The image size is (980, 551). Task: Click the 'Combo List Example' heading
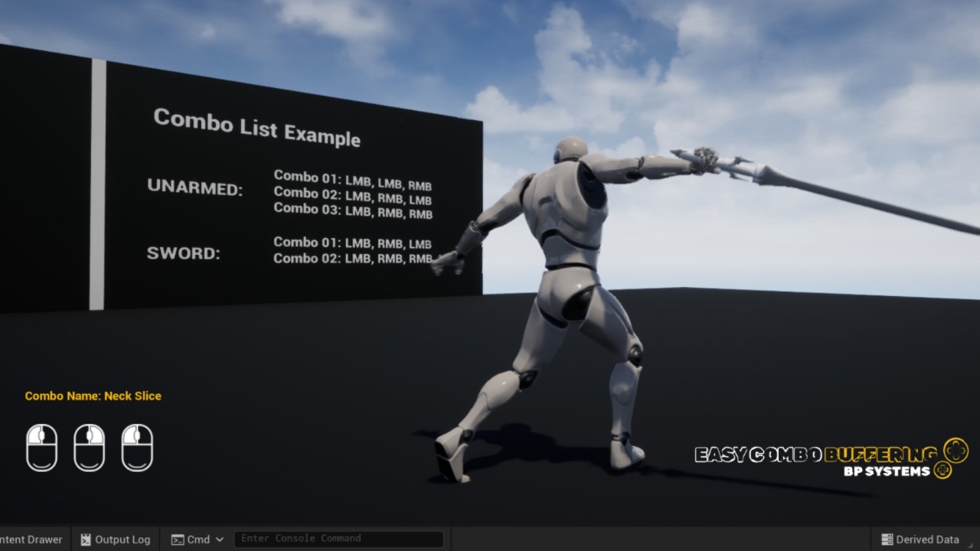tap(256, 127)
